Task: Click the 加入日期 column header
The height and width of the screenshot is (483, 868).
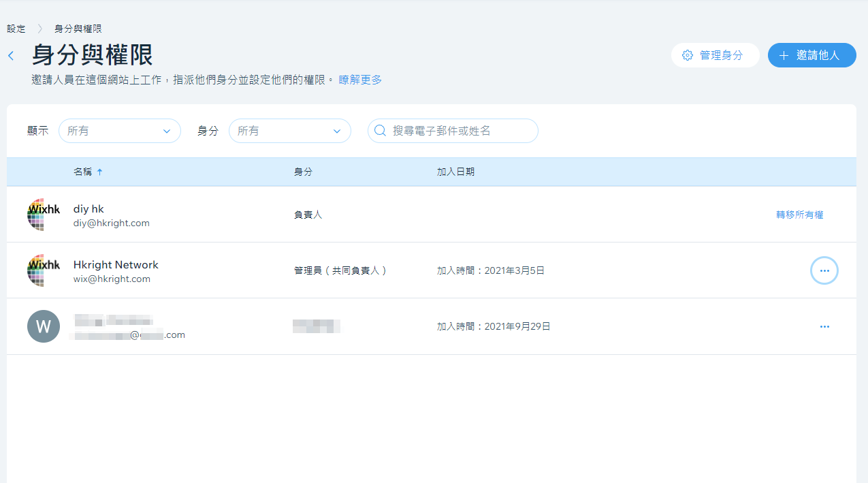Action: [455, 172]
